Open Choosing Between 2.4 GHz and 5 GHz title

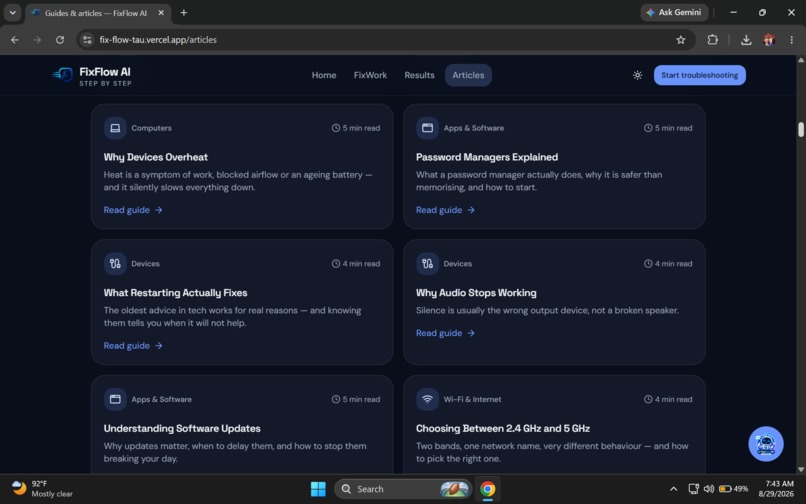(x=503, y=428)
